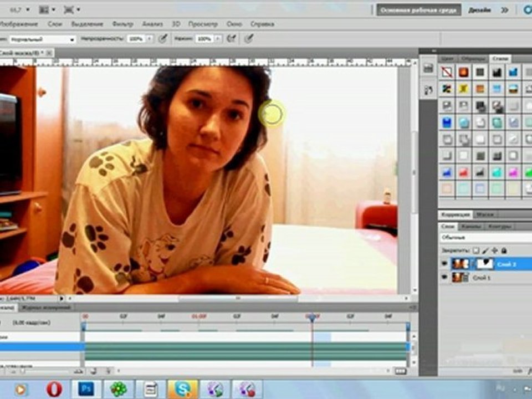Click the notepad-style taskbar icon
This screenshot has width=532, height=399.
point(150,389)
